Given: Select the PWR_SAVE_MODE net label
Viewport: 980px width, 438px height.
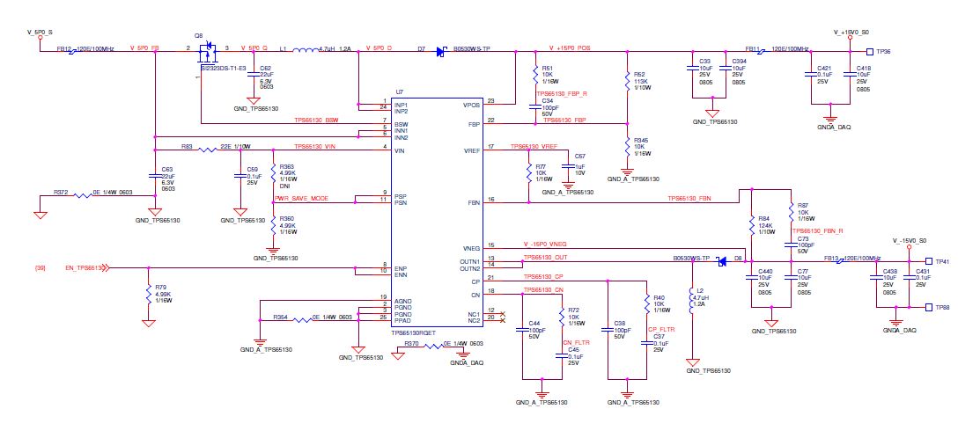Looking at the screenshot, I should click(x=301, y=199).
